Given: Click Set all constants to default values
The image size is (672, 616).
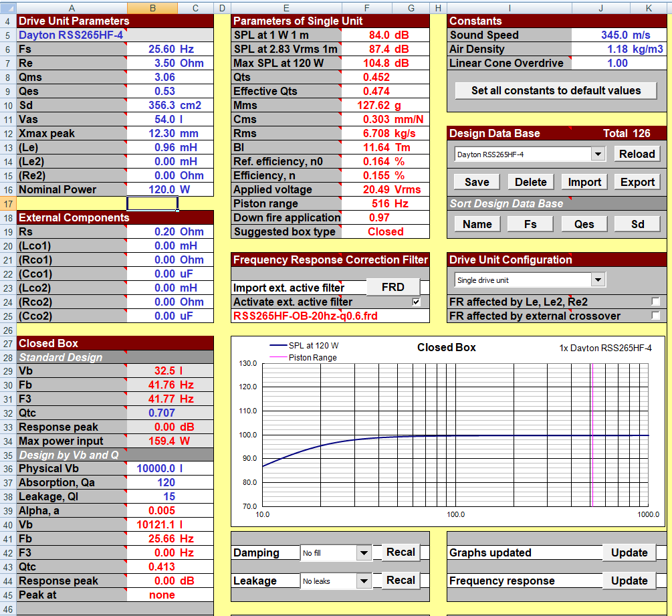Looking at the screenshot, I should [556, 90].
